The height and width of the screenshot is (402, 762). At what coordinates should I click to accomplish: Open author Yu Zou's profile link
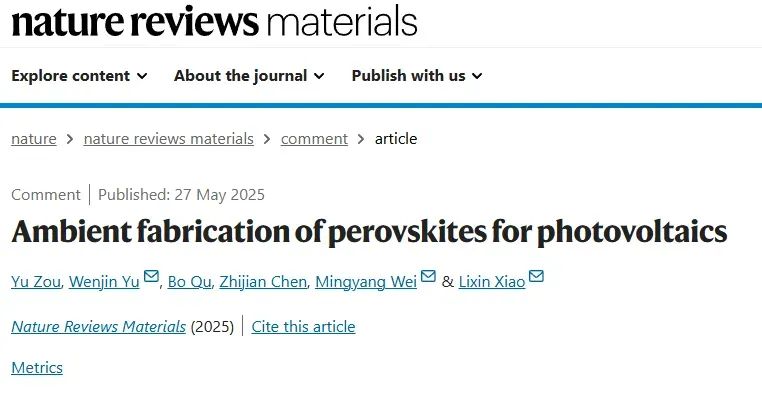(36, 281)
